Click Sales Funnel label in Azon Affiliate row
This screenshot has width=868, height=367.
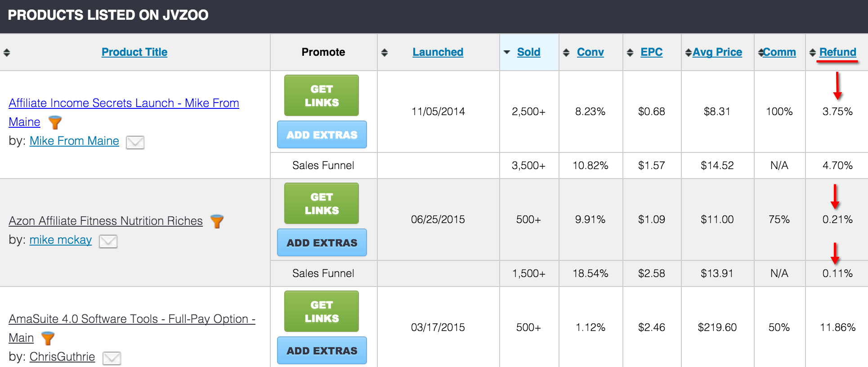323,273
